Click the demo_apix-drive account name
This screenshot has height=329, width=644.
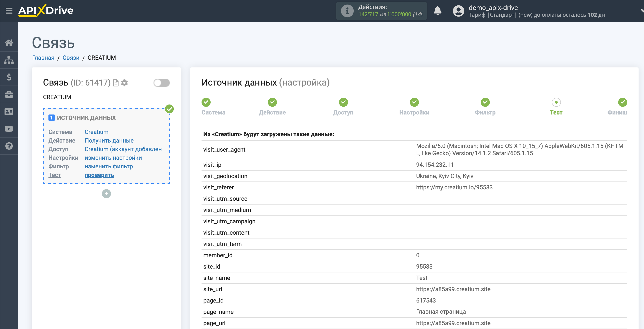pyautogui.click(x=493, y=8)
